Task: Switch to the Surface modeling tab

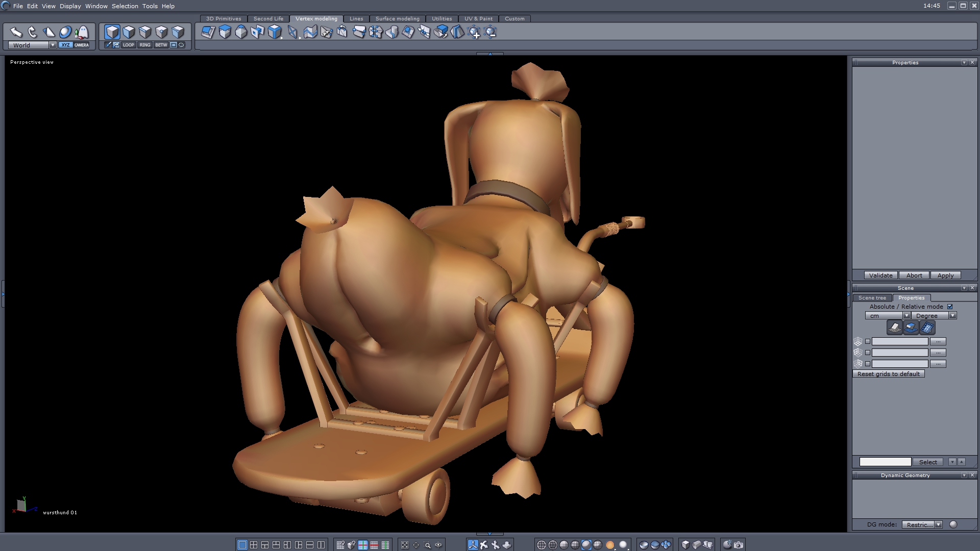Action: tap(397, 18)
